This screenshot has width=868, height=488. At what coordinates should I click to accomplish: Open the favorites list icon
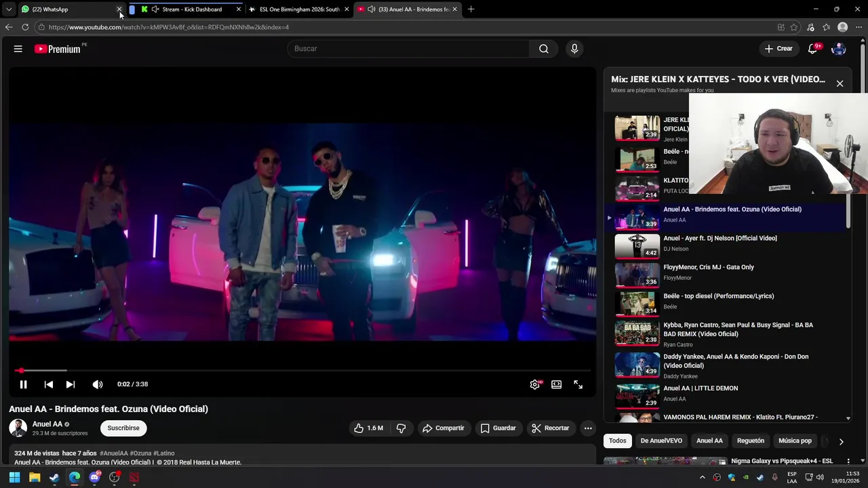coord(826,27)
